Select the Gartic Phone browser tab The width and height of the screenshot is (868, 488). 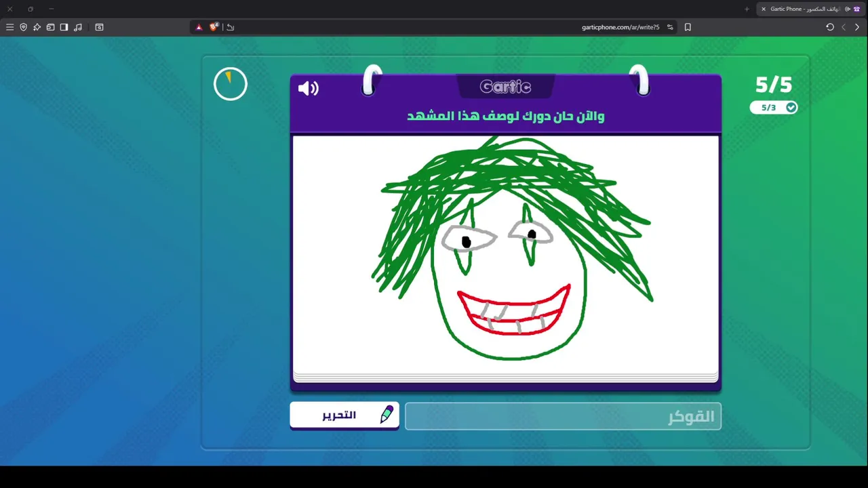pyautogui.click(x=810, y=9)
